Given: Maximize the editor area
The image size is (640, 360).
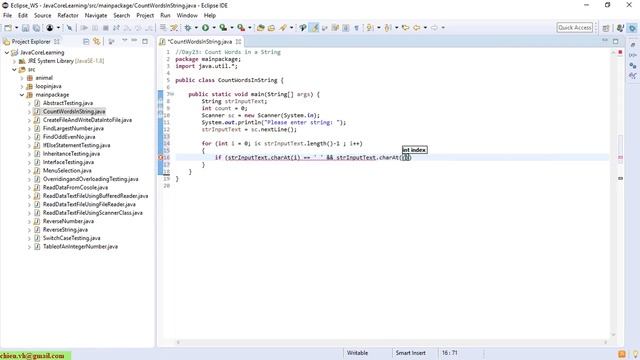Looking at the screenshot, I should click(615, 41).
